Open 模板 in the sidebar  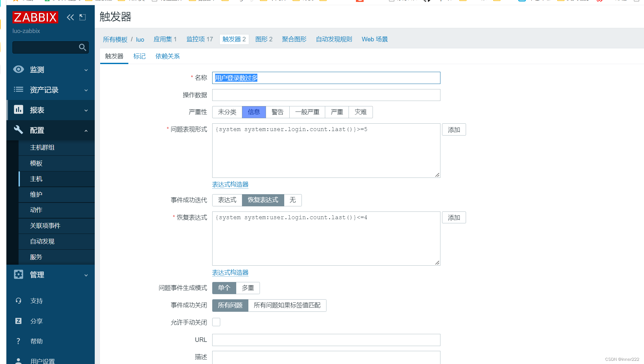point(57,163)
